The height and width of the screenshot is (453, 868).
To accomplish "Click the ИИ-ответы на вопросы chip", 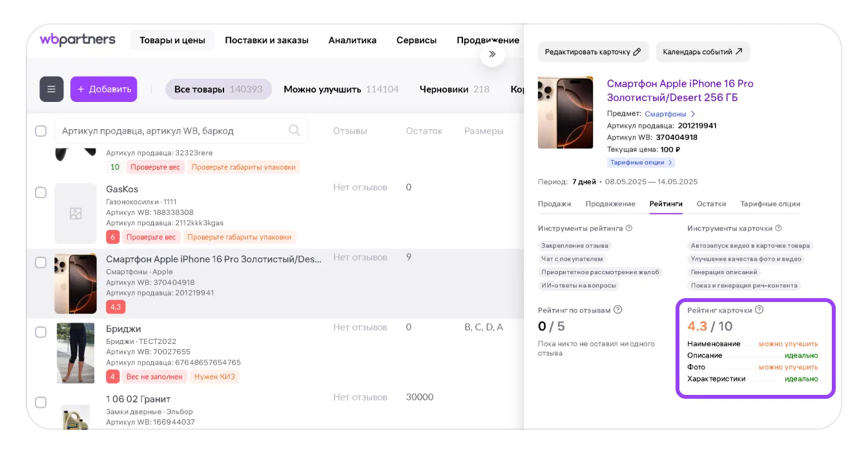I will click(579, 285).
